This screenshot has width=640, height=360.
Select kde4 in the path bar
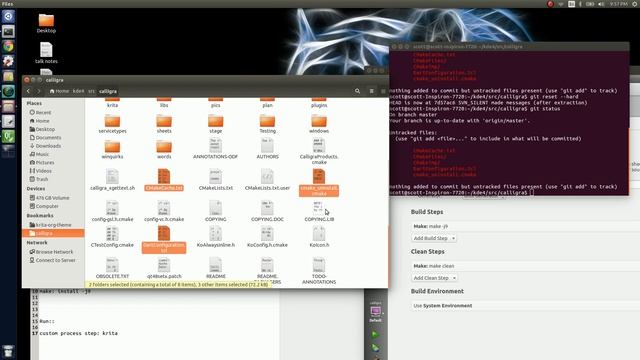pyautogui.click(x=78, y=91)
